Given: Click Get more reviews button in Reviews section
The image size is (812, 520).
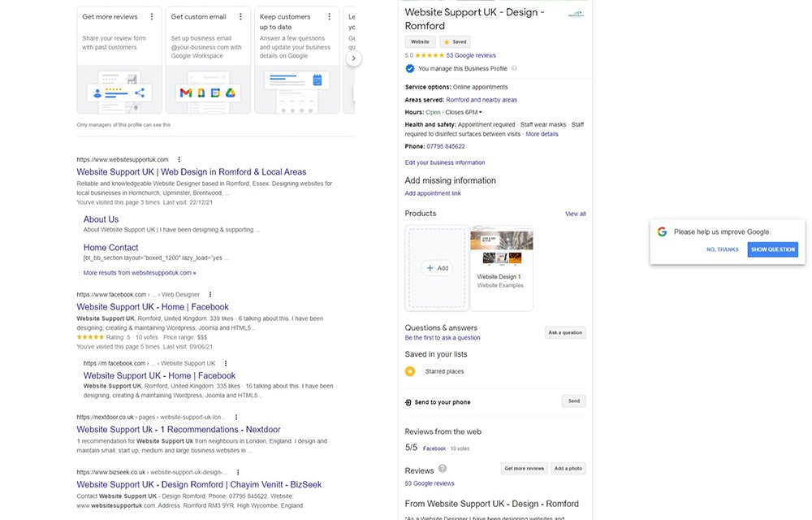Looking at the screenshot, I should (524, 468).
